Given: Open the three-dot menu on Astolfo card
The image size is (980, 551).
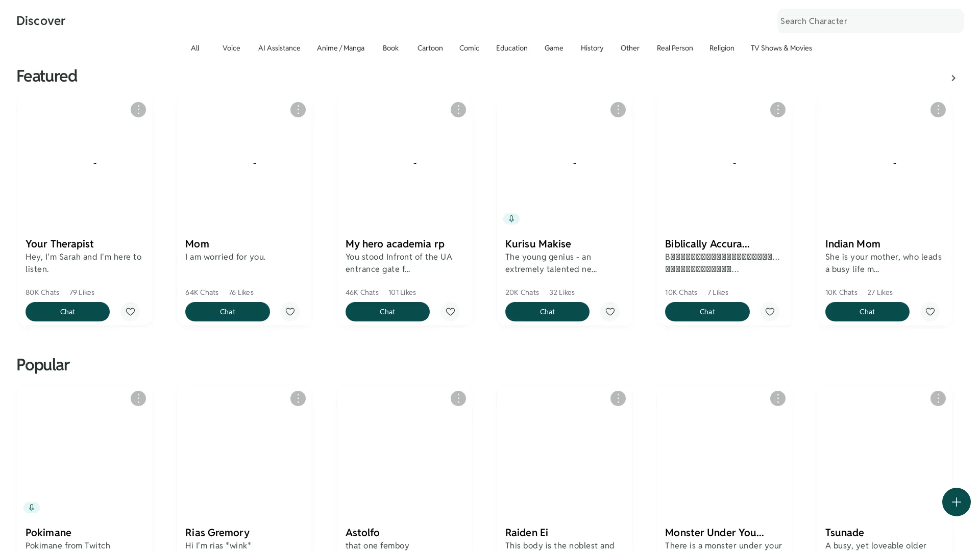Looking at the screenshot, I should 458,398.
